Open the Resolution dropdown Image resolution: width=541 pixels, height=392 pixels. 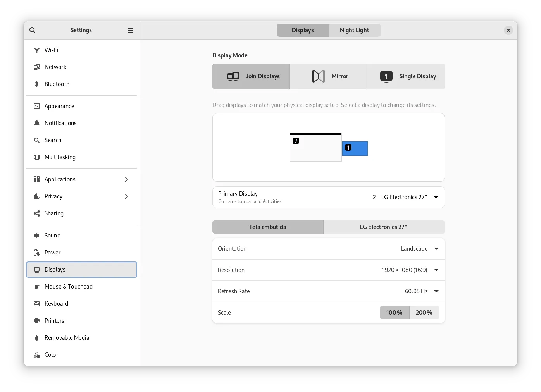[x=436, y=270]
